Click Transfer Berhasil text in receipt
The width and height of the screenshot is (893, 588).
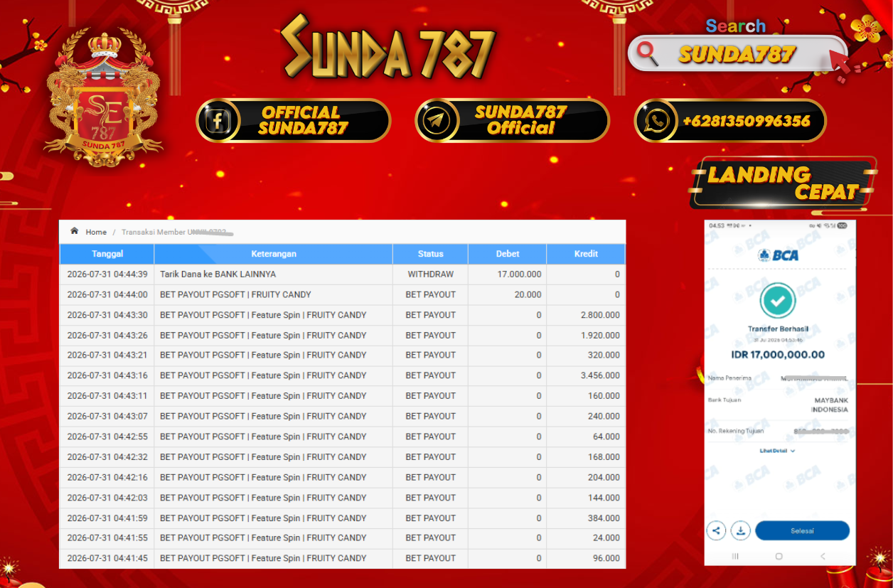(x=778, y=329)
